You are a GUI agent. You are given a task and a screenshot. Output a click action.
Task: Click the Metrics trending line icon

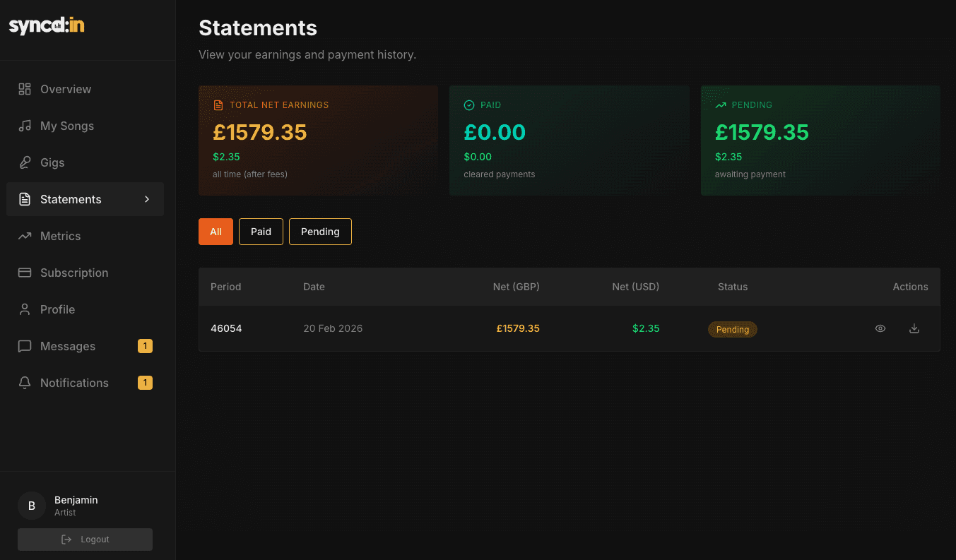(x=25, y=236)
